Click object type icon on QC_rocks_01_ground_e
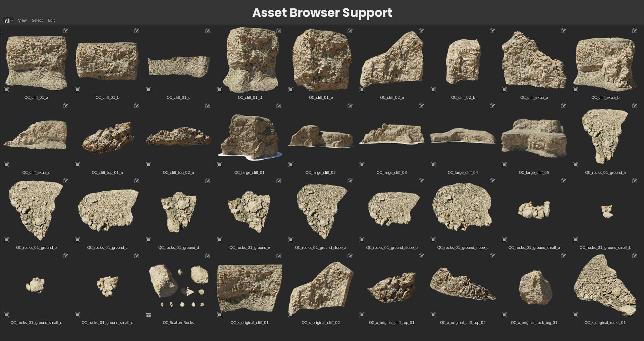 coord(219,240)
